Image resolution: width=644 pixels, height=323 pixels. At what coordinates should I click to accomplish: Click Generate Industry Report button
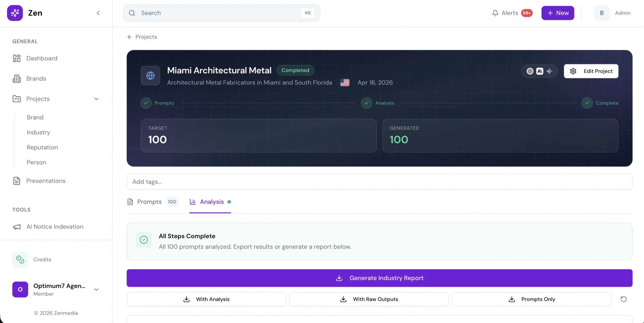(379, 278)
